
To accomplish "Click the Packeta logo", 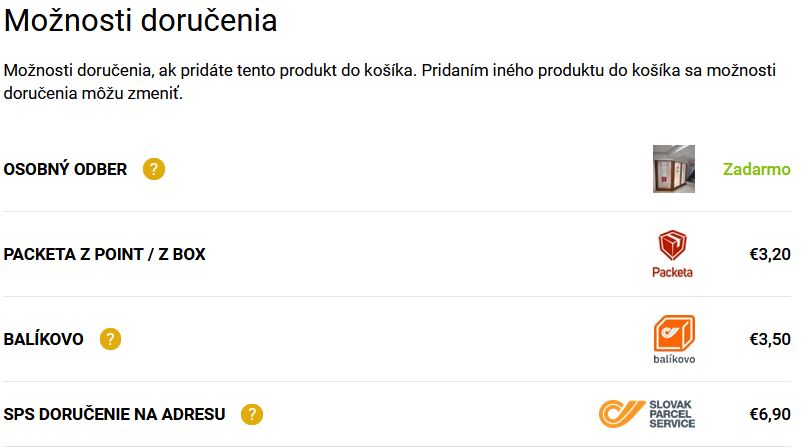I will (672, 254).
